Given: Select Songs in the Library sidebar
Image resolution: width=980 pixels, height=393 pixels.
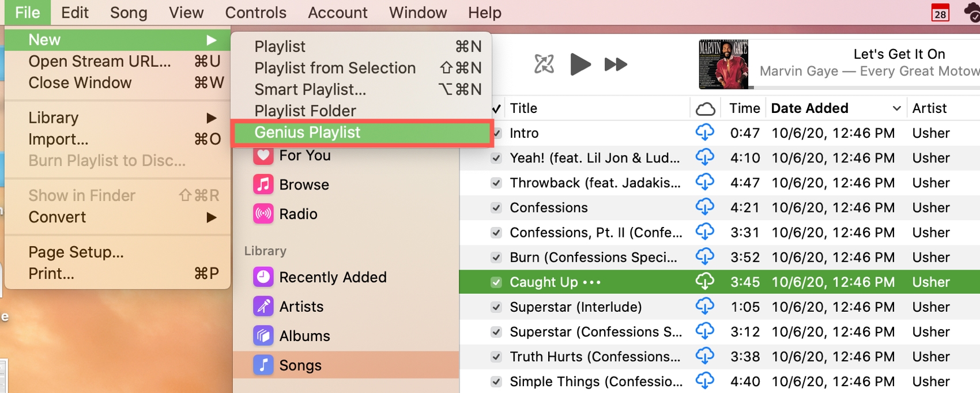Looking at the screenshot, I should pyautogui.click(x=346, y=365).
